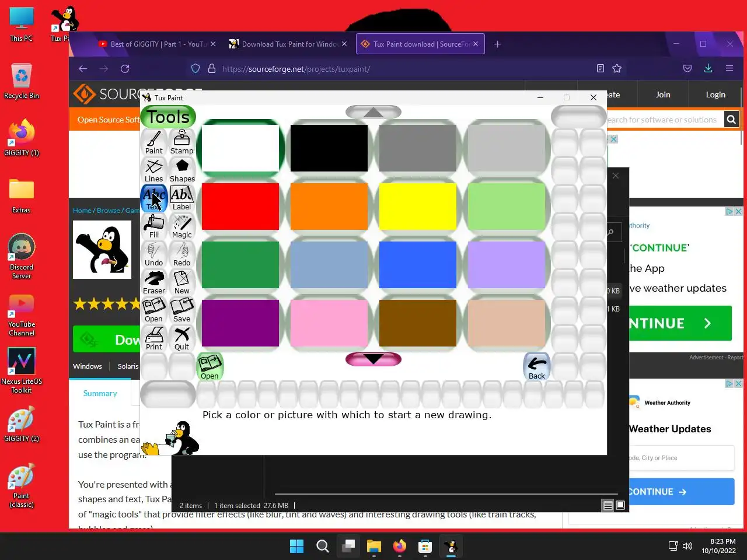Click the Open tool in Tools panel
Viewport: 747px width, 560px height.
coord(154,311)
